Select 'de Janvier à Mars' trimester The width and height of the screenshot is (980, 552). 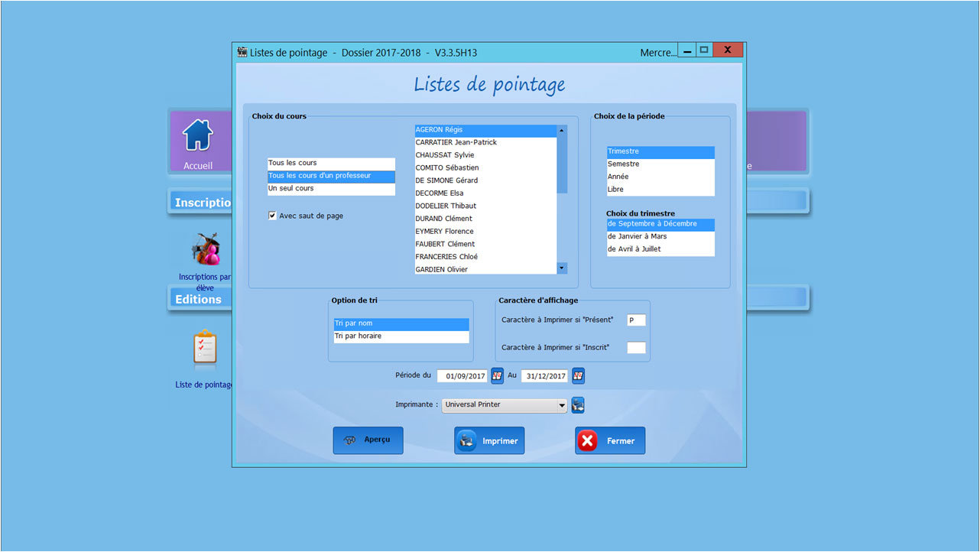[x=660, y=237]
